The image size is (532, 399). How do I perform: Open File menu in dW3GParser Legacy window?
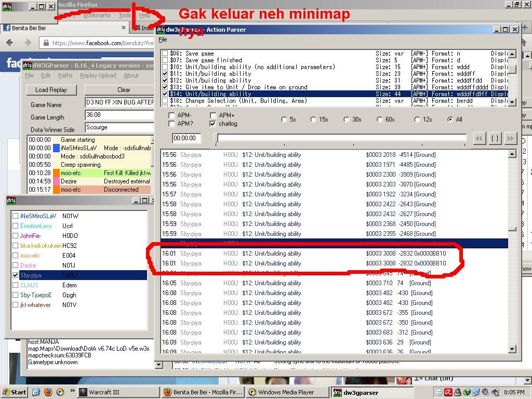click(29, 75)
